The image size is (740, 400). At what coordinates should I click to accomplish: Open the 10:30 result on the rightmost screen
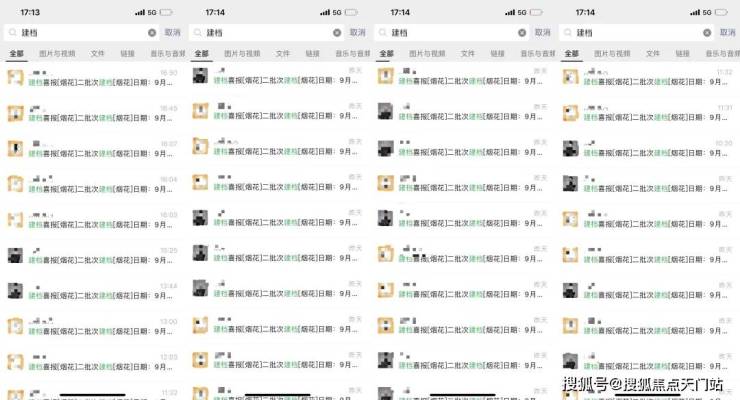pyautogui.click(x=648, y=149)
